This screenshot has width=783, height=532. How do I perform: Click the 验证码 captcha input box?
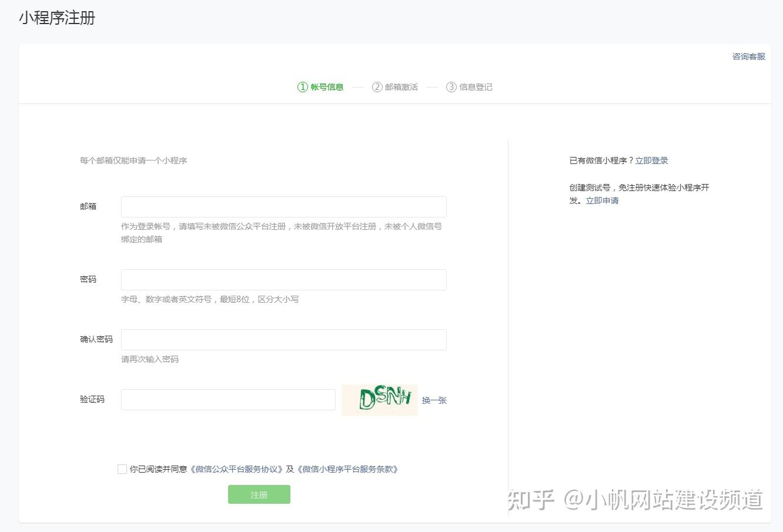click(x=228, y=400)
